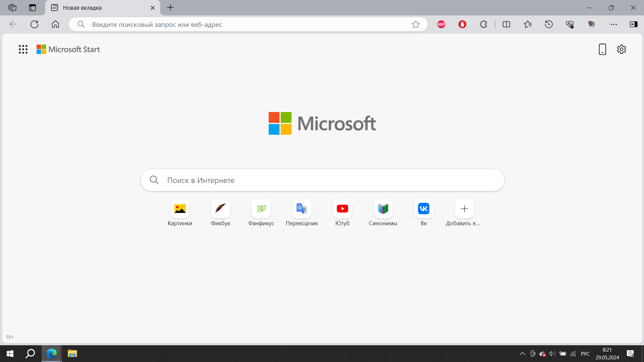Open the Windows Start menu
Screen dimensions: 644x362
coord(10,354)
